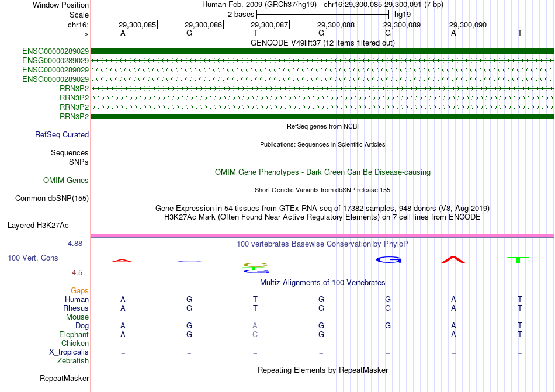Click the 29,300,088 ruler position
Screen dimensions: 555x392
336,25
